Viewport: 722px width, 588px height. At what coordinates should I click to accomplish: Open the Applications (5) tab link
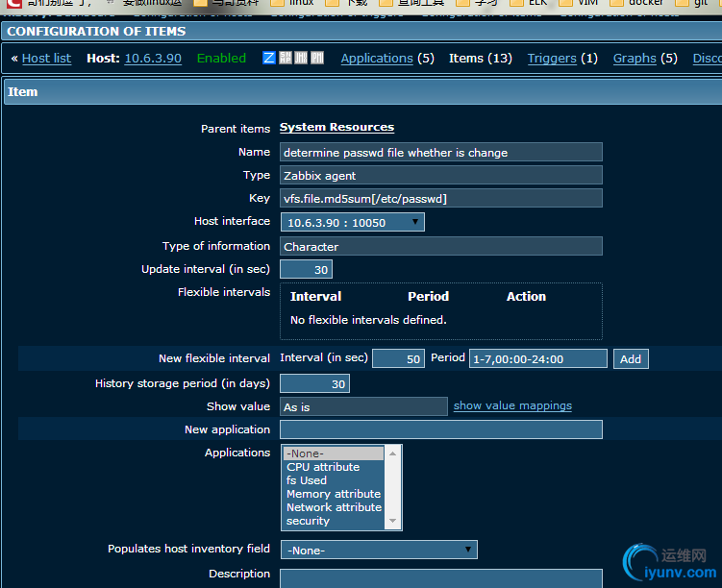(377, 59)
